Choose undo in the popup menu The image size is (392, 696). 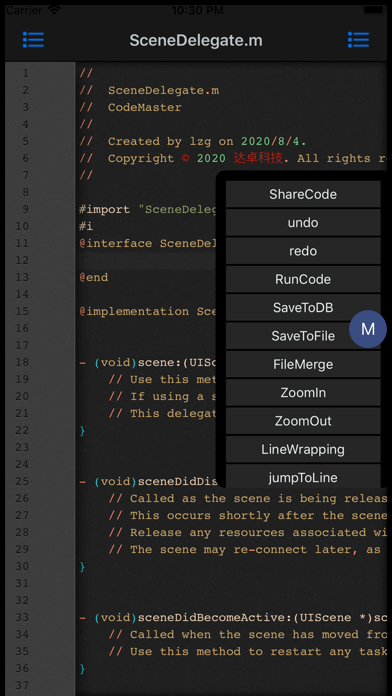click(x=303, y=222)
